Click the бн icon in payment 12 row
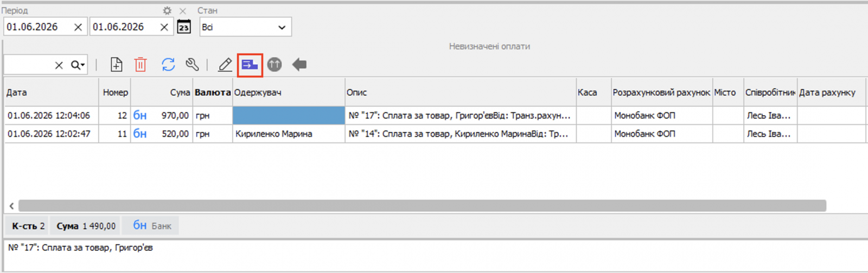The height and width of the screenshot is (273, 868). (140, 115)
